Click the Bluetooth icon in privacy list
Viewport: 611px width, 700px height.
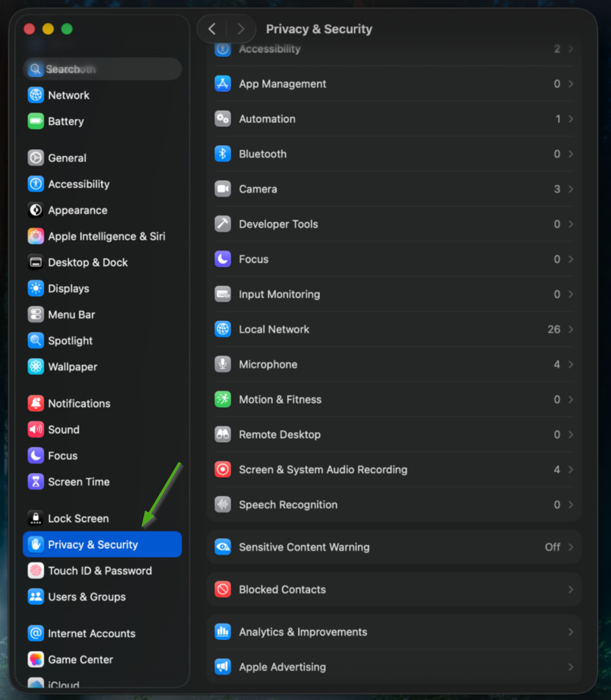tap(222, 154)
